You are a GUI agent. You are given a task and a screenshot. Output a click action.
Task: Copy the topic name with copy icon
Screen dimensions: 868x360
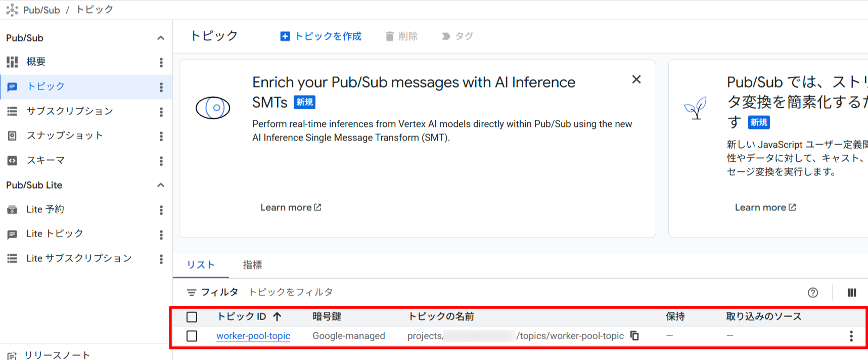tap(634, 336)
